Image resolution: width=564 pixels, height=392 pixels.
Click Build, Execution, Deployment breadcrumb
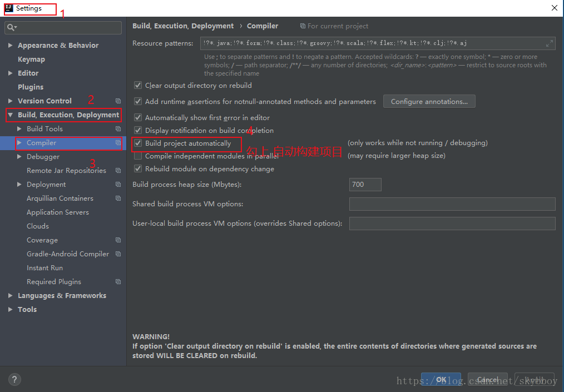point(183,26)
